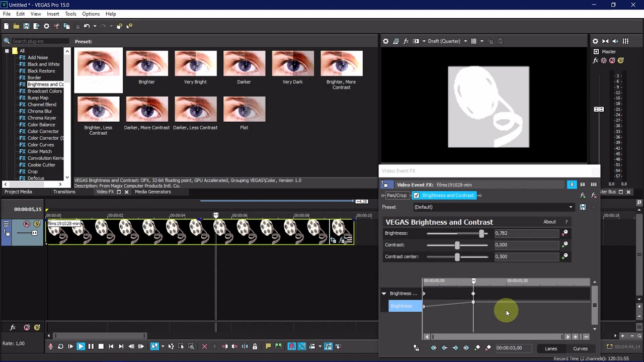This screenshot has height=362, width=644.
Task: Toggle split screen view in preview
Action: (x=416, y=41)
